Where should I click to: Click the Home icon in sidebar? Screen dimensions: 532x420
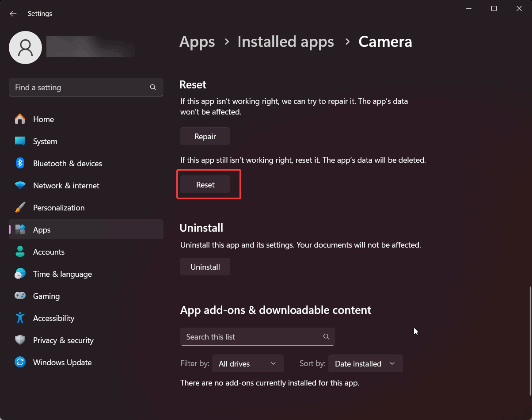20,119
